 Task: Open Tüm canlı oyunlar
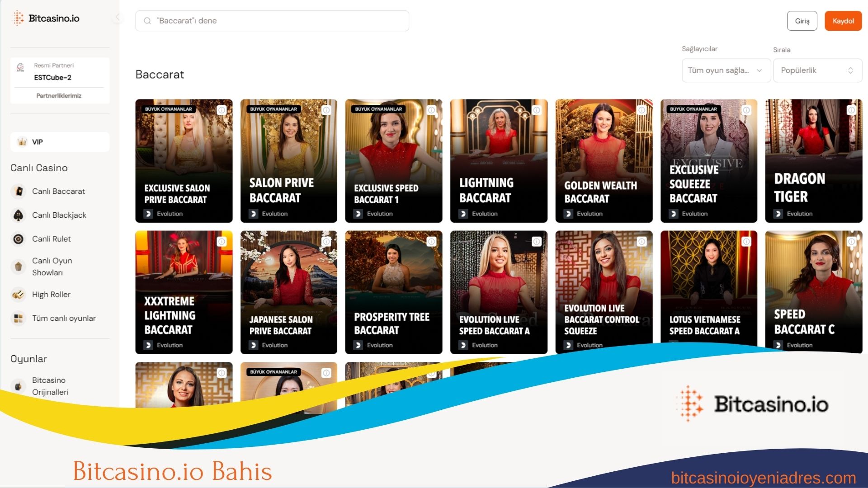point(64,318)
